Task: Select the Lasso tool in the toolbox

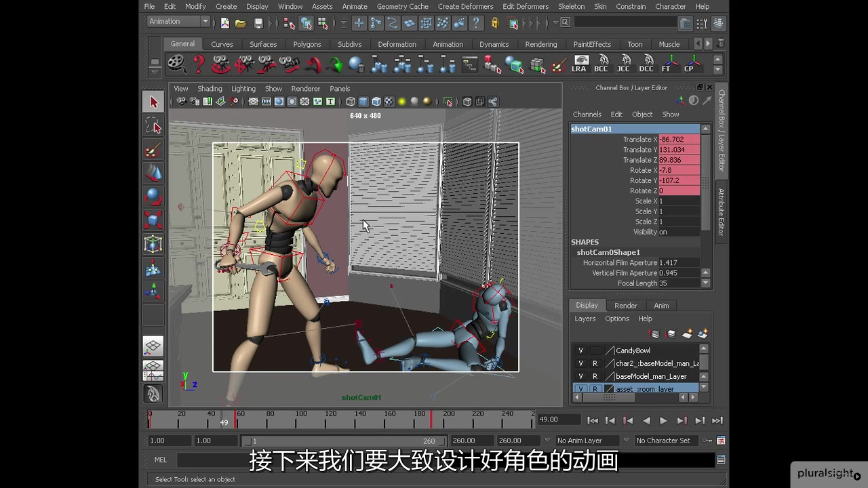Action: coord(153,126)
